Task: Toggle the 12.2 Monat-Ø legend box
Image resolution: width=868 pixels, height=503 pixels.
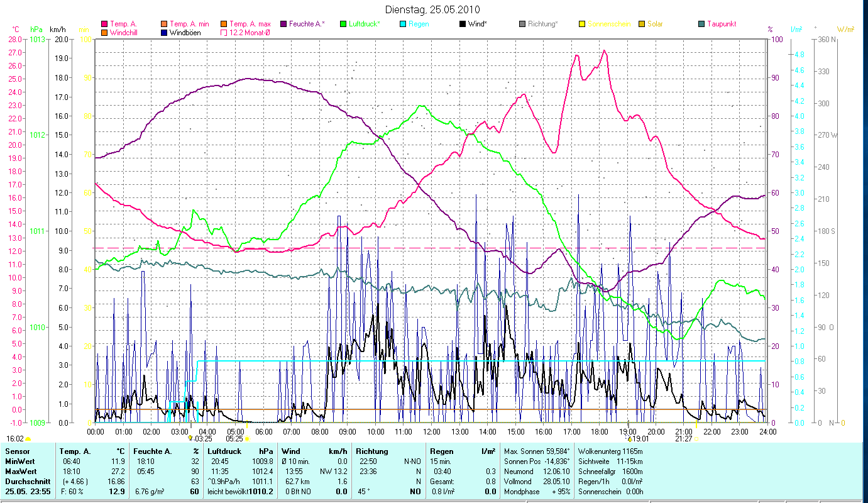Action: pyautogui.click(x=224, y=32)
